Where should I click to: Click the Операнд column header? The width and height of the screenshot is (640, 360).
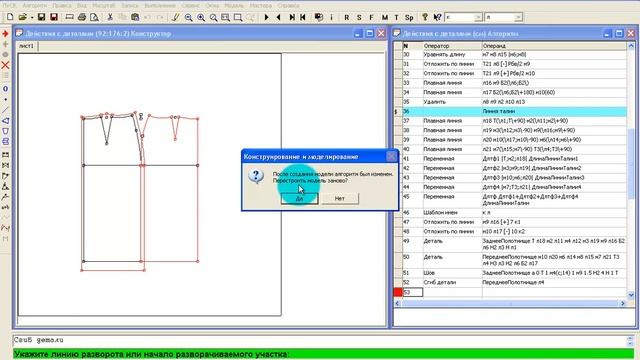point(554,46)
